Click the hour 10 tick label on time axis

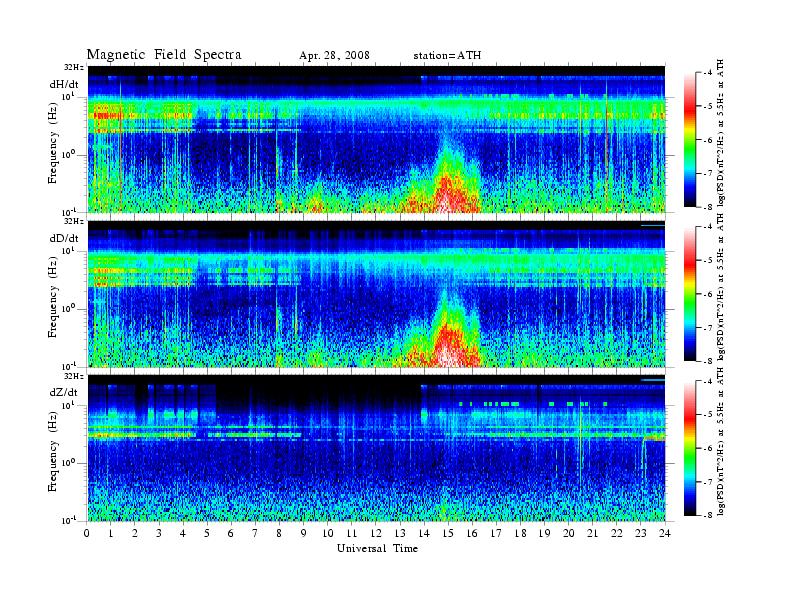coord(328,533)
